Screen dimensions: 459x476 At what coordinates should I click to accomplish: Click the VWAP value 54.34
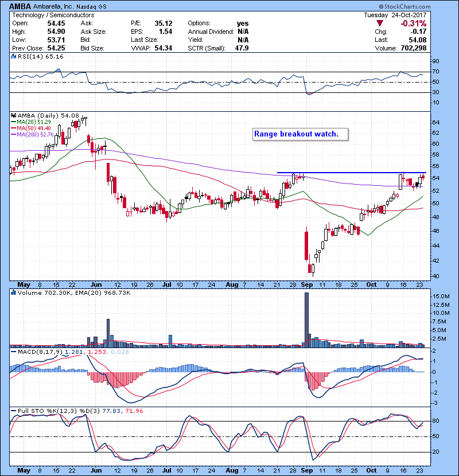(x=164, y=48)
